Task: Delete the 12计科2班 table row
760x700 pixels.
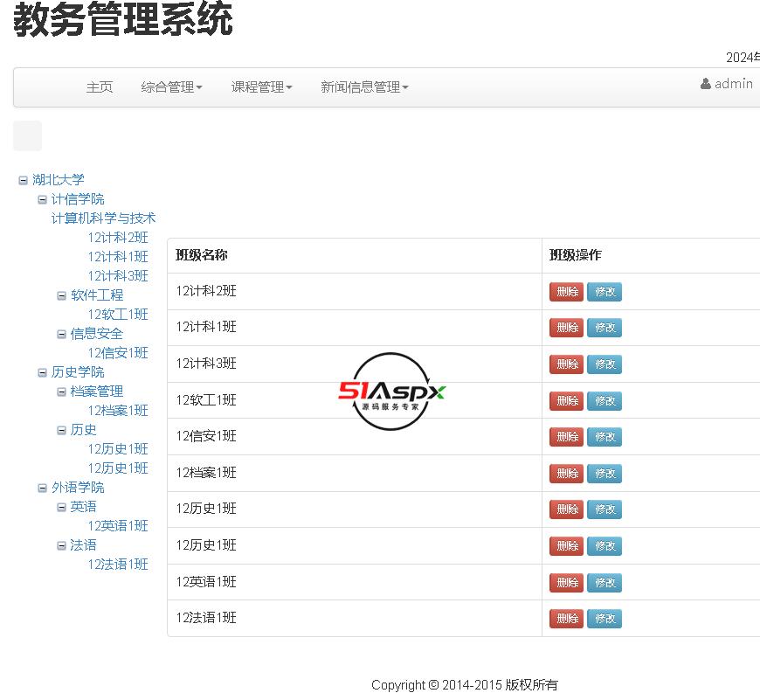Action: coord(566,292)
